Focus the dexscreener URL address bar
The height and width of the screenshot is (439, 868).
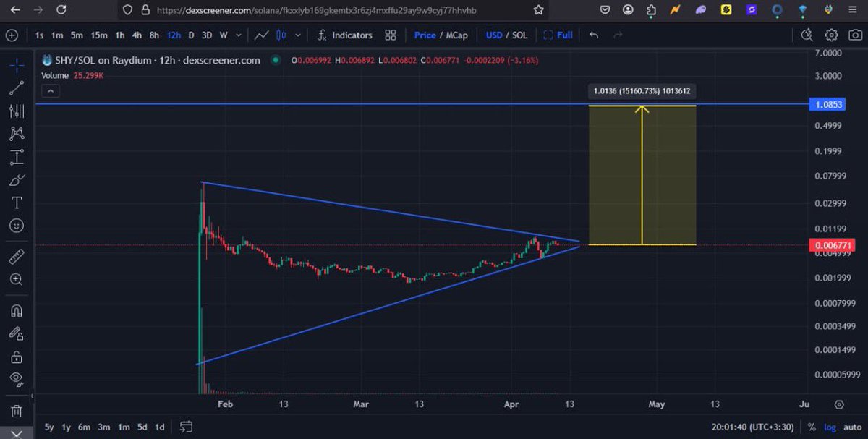[x=317, y=10]
